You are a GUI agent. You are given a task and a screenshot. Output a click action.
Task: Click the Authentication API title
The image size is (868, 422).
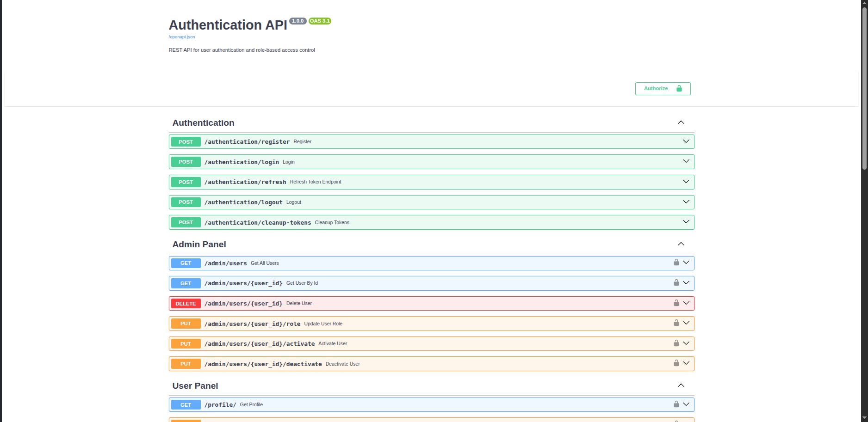tap(228, 25)
